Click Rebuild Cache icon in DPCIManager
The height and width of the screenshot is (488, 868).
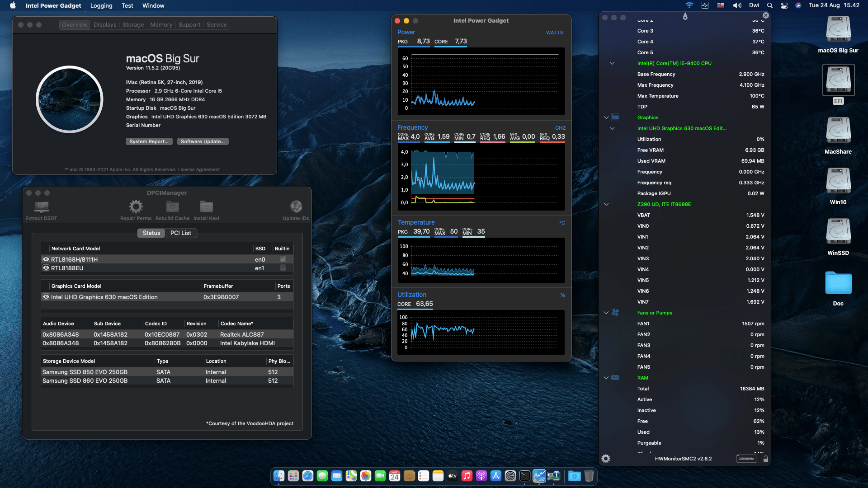coord(172,207)
